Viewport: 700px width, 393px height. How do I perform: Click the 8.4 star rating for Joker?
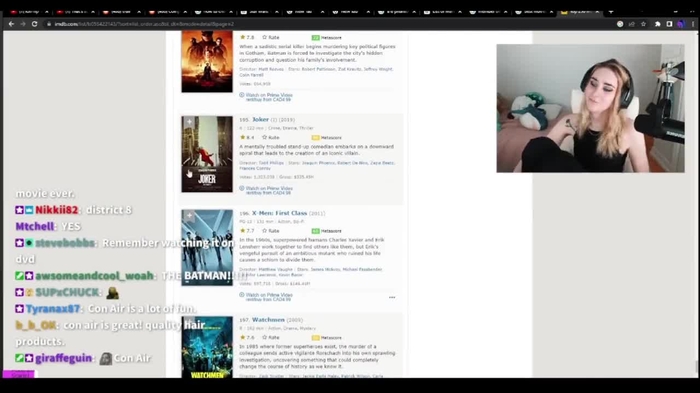pos(247,138)
